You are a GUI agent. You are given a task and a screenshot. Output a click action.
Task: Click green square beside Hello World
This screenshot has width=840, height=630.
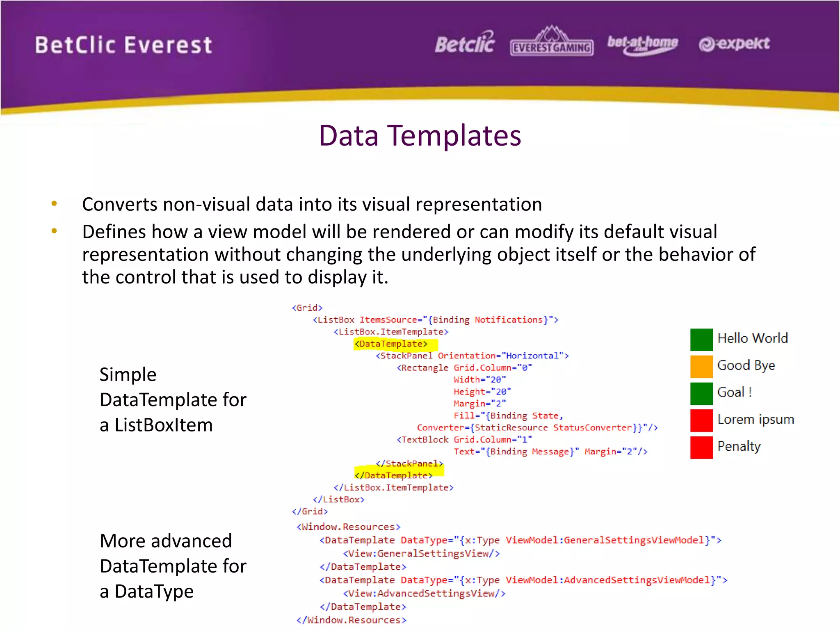pyautogui.click(x=701, y=340)
